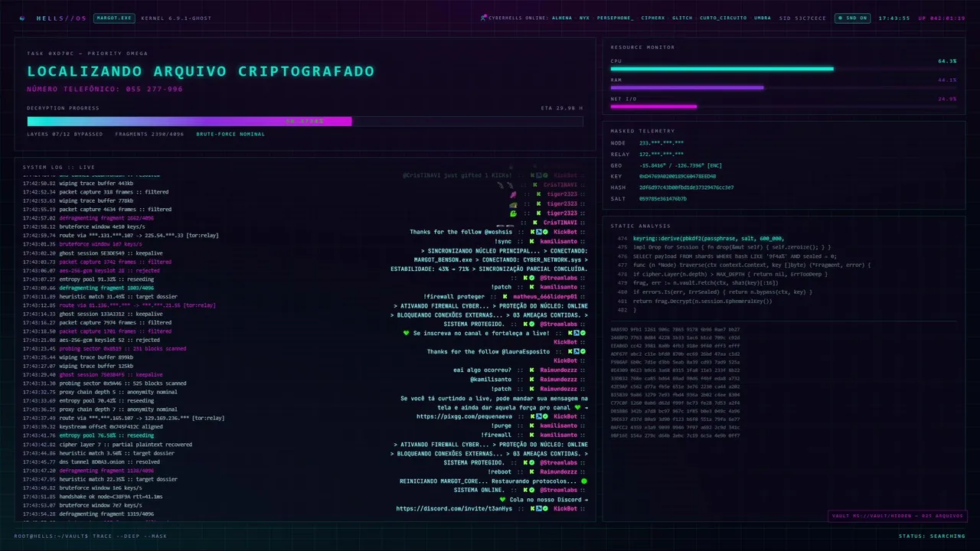Click the 'LOCALIZANDO ARQUIVO CRIPTOGRAFADO' title
Screen dimensions: 980x551
click(201, 71)
